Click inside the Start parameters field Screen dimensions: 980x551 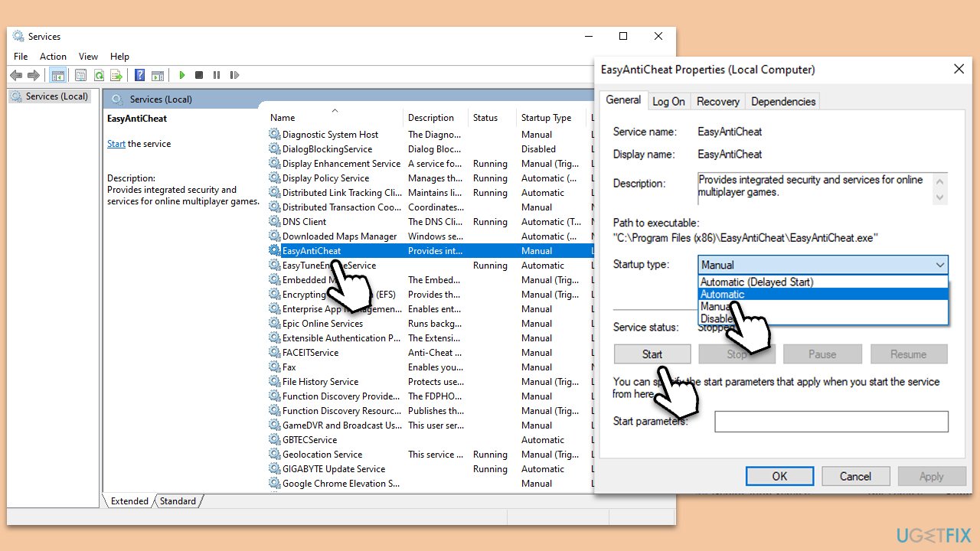click(831, 421)
